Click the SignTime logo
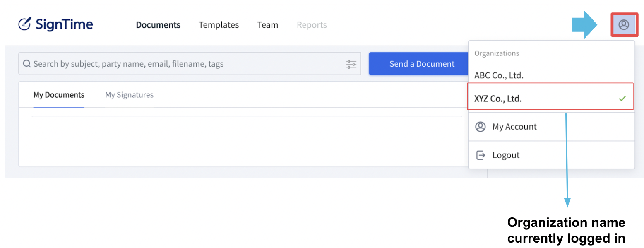 (55, 24)
